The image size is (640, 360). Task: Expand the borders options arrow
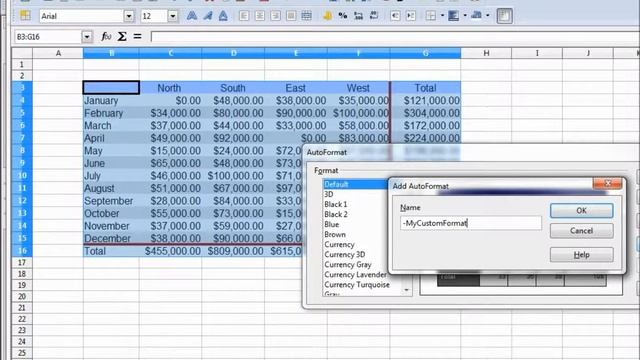[x=442, y=16]
